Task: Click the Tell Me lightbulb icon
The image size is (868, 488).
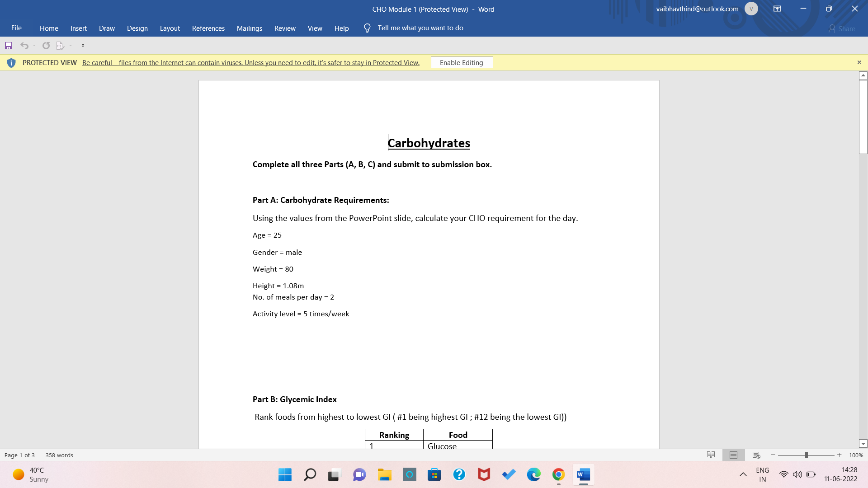Action: [x=367, y=28]
